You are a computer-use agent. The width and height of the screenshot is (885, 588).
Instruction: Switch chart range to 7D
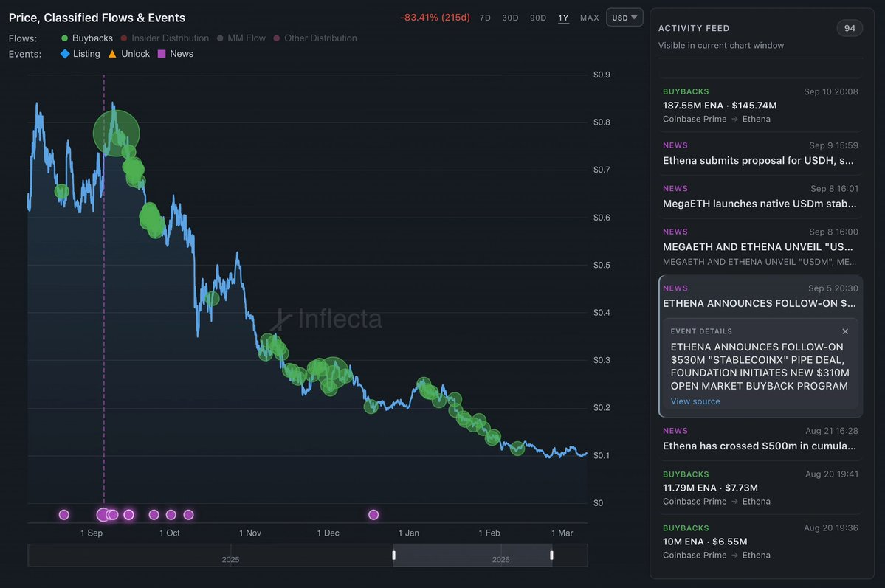click(x=485, y=18)
